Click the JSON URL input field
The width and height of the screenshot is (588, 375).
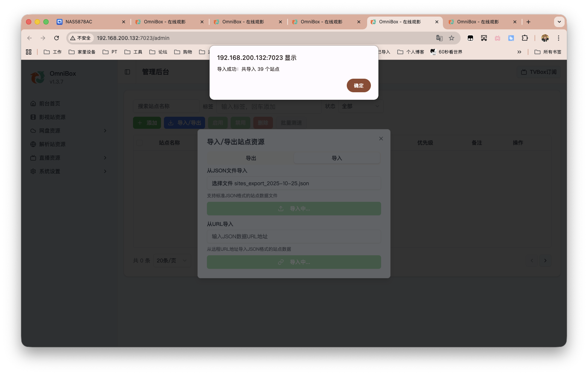(x=294, y=236)
